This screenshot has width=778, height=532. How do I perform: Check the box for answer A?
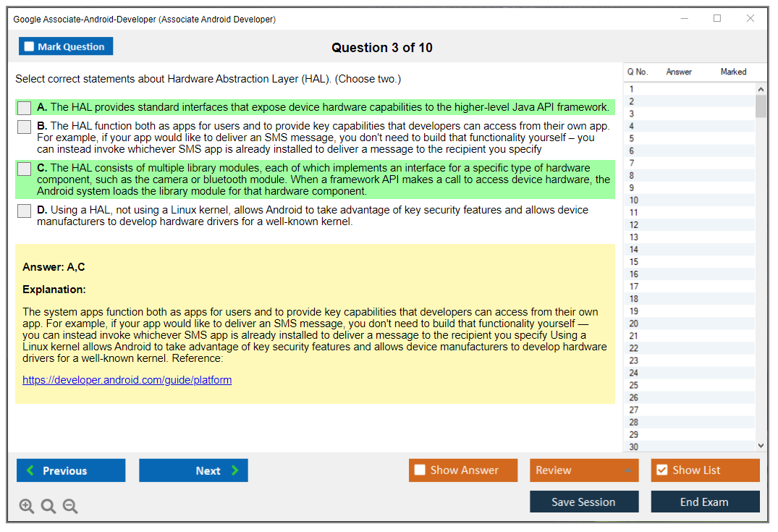pyautogui.click(x=25, y=108)
